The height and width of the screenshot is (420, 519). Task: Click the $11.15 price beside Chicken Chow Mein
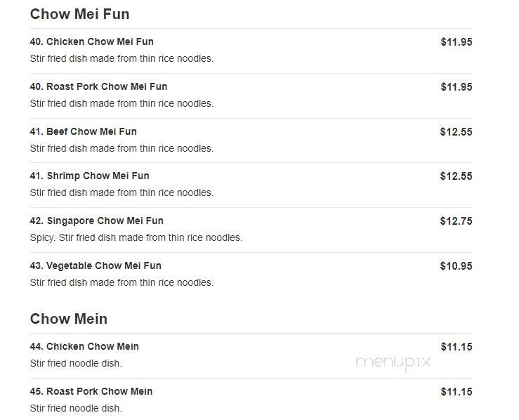(x=456, y=347)
